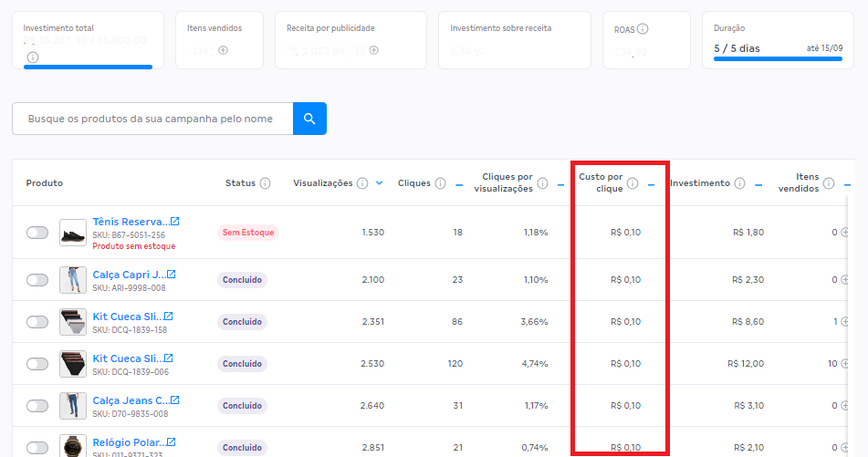Click sort control beside Investimento column
868x457 pixels.
758,183
